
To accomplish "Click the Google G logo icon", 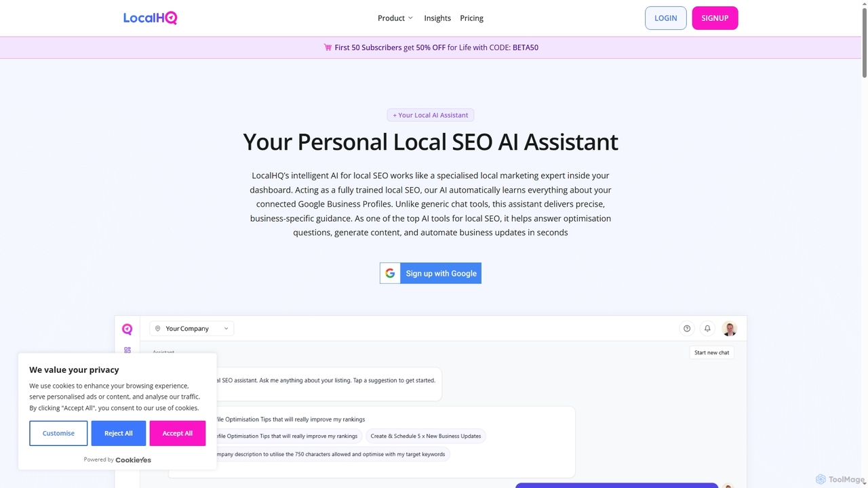I will pyautogui.click(x=390, y=273).
